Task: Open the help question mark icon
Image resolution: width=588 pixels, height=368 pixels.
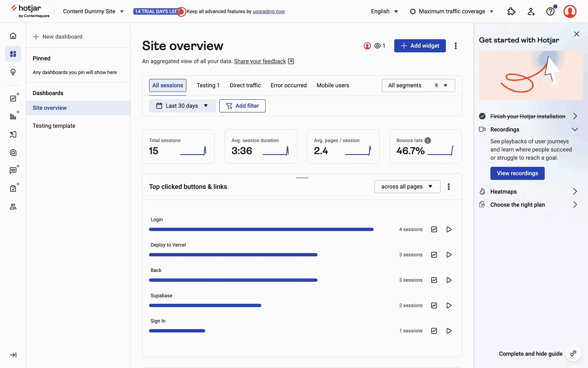Action: pyautogui.click(x=550, y=11)
